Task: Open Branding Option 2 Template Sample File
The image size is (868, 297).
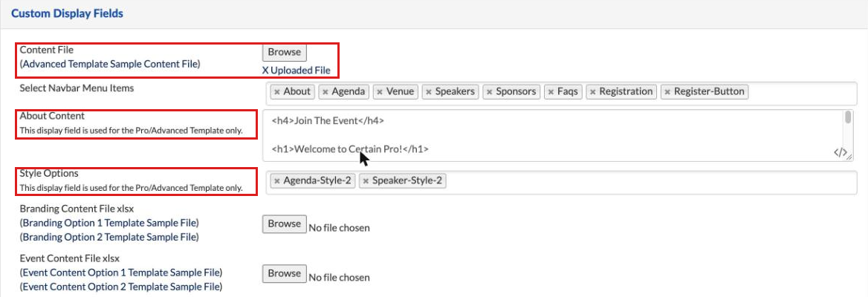Action: (109, 237)
